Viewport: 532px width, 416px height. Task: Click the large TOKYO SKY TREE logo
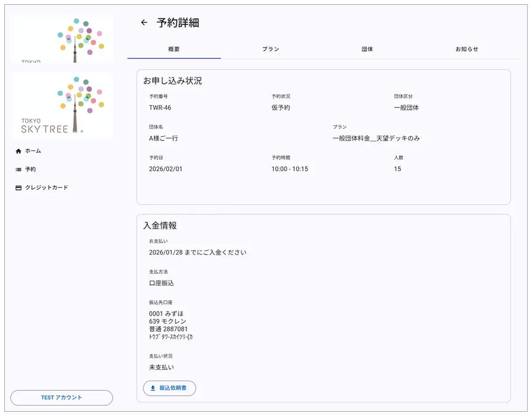[61, 105]
